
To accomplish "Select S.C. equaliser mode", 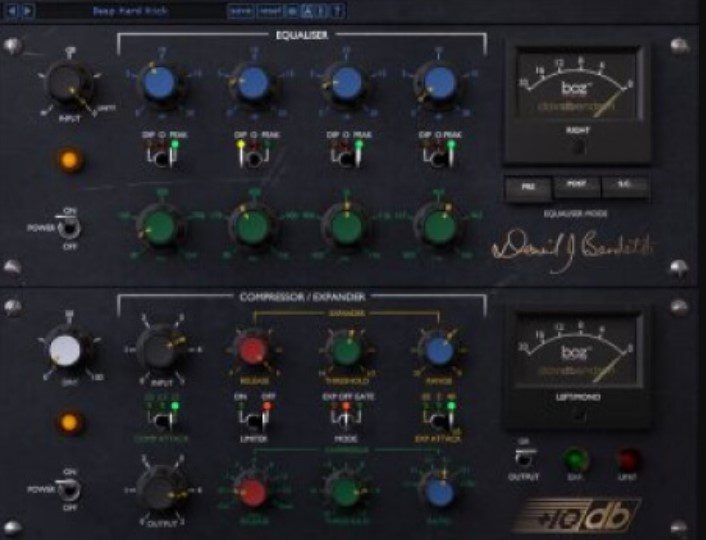I will 625,186.
